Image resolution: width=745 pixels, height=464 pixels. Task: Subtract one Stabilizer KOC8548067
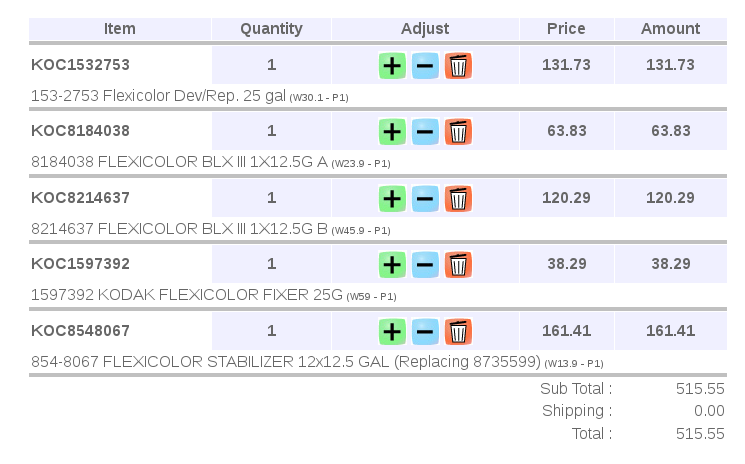click(x=425, y=331)
